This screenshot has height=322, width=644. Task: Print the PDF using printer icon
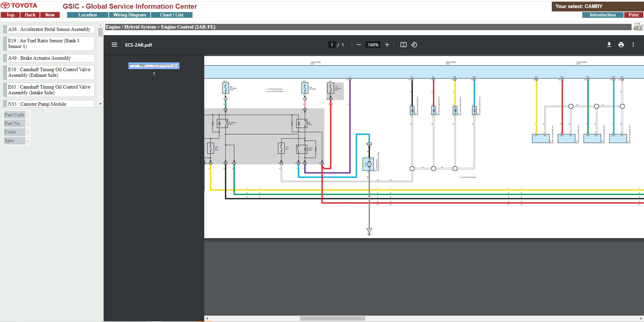(x=621, y=45)
